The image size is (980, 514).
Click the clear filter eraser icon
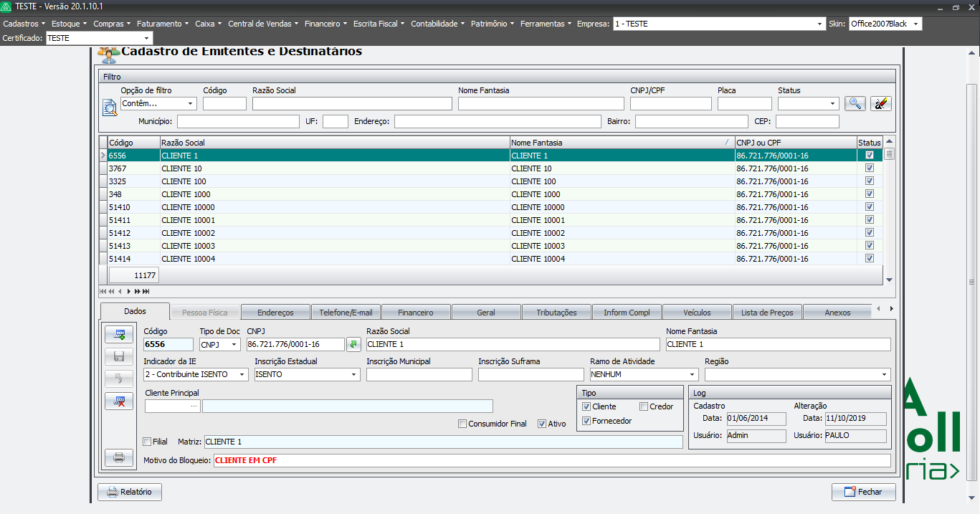880,104
